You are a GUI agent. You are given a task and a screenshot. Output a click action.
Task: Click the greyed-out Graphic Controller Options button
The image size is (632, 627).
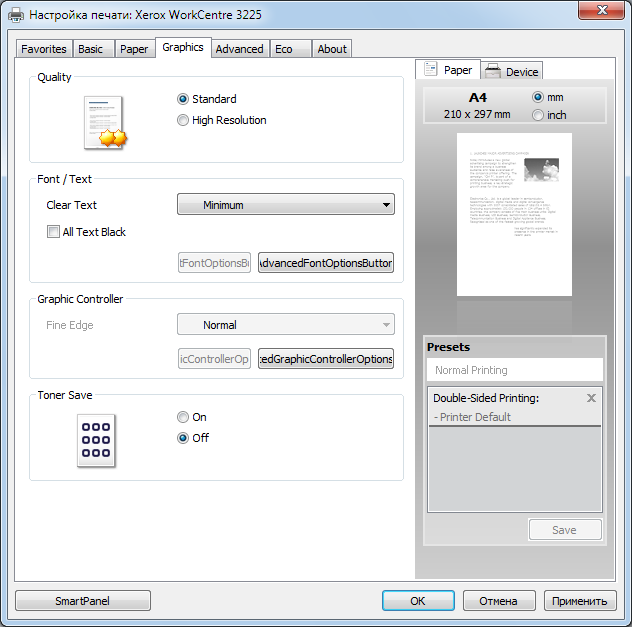(214, 359)
